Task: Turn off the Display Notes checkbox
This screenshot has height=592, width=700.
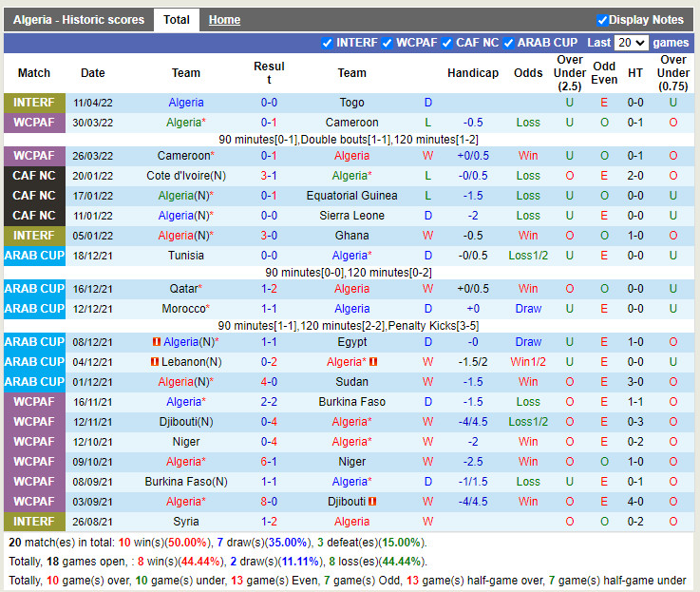Action: coord(602,20)
